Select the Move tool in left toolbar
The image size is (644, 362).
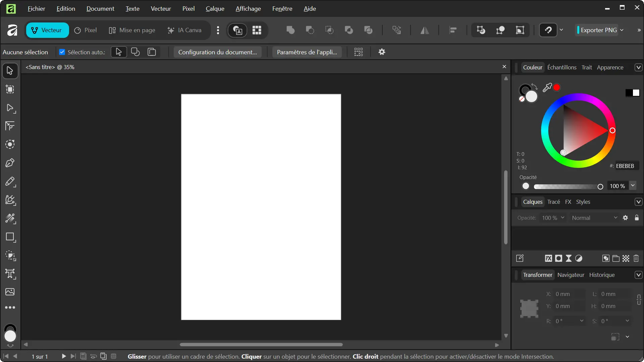point(10,71)
